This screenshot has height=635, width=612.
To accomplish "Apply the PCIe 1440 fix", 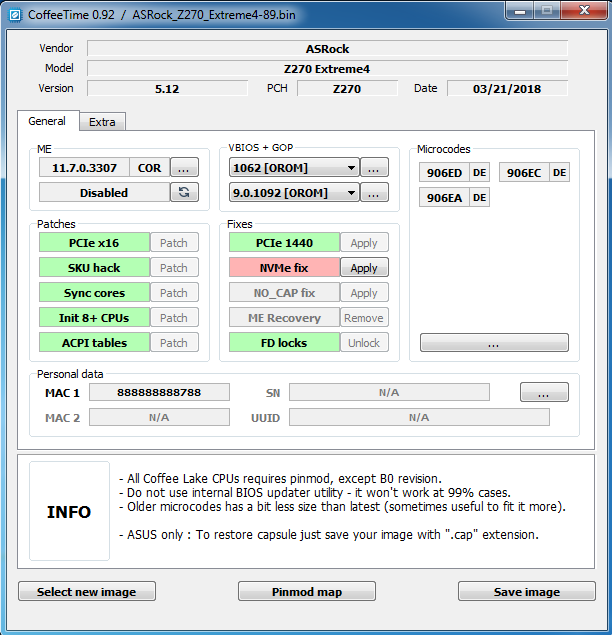I will coord(364,243).
